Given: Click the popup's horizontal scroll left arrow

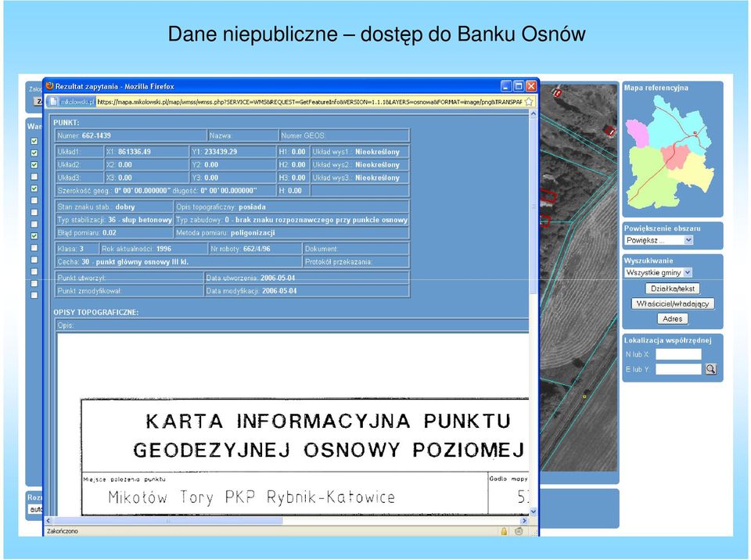Looking at the screenshot, I should coord(49,520).
